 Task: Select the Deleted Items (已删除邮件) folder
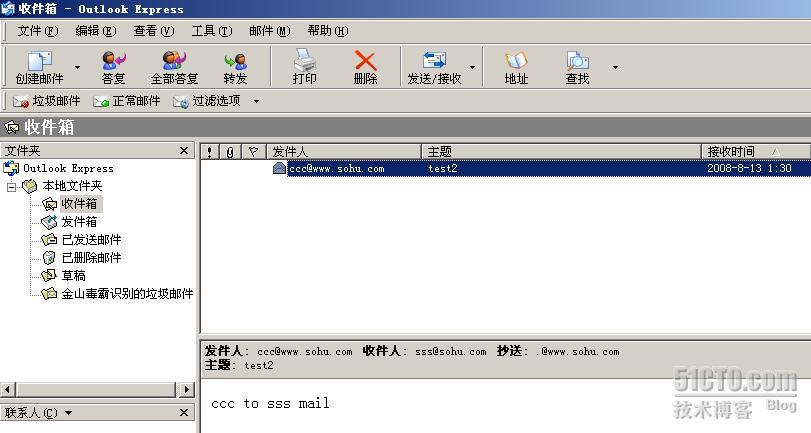[x=92, y=258]
